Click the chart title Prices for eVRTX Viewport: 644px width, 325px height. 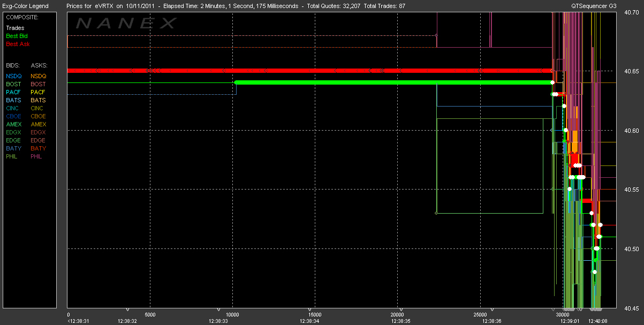click(90, 6)
